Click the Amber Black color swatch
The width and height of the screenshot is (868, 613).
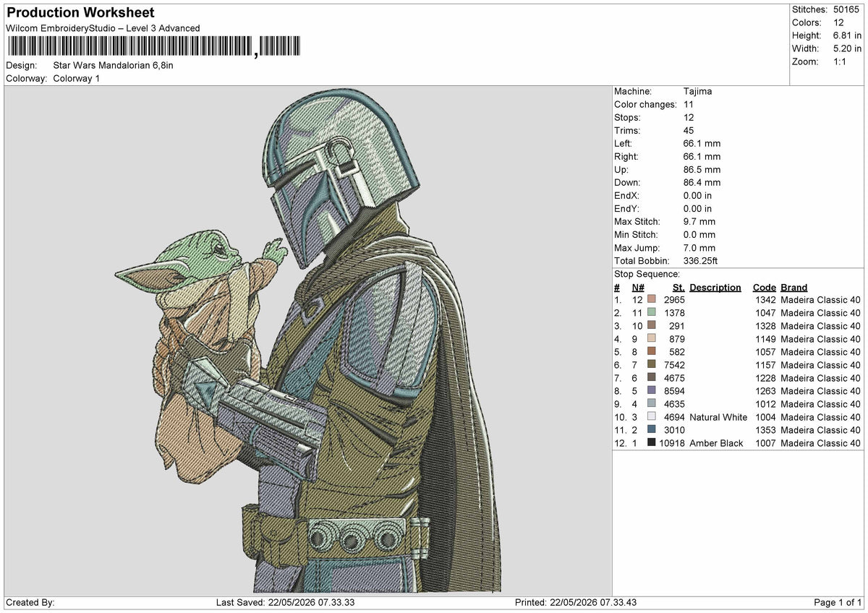[x=652, y=443]
